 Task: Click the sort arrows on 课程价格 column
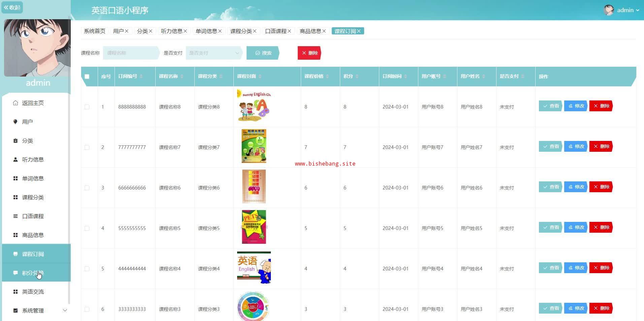tap(327, 77)
